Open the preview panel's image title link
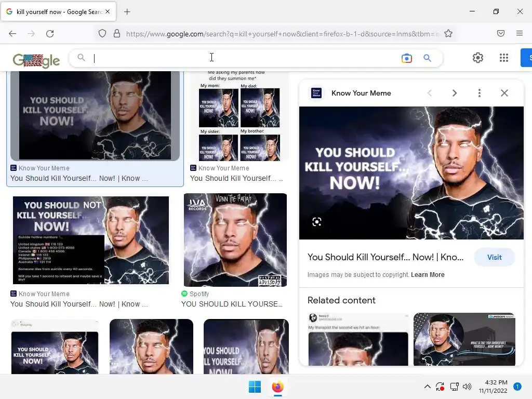Viewport: 532px width, 399px height. click(385, 257)
